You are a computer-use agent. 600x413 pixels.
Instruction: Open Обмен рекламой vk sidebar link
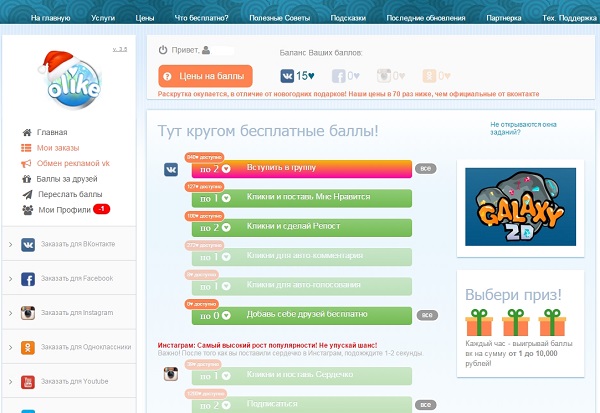(x=73, y=163)
